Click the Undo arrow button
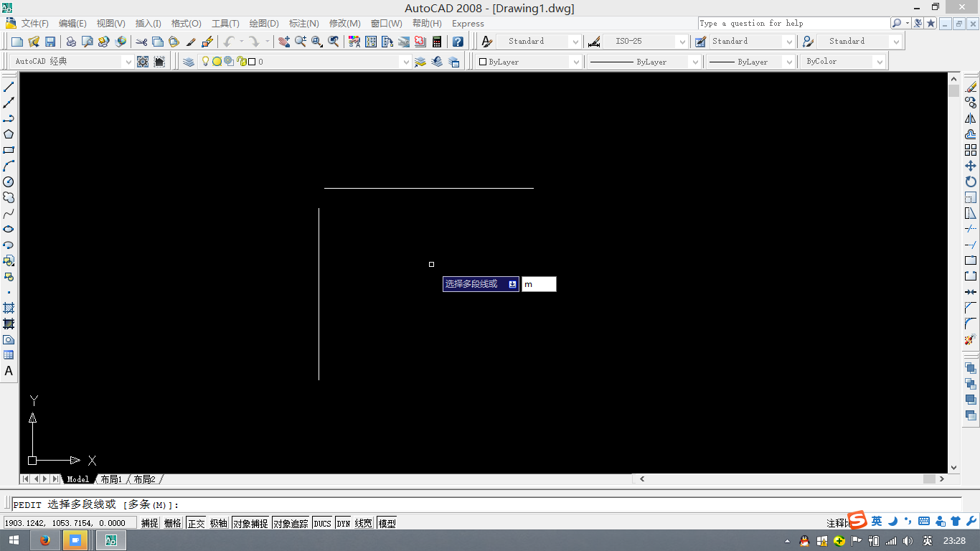Viewport: 980px width, 551px height. tap(229, 42)
